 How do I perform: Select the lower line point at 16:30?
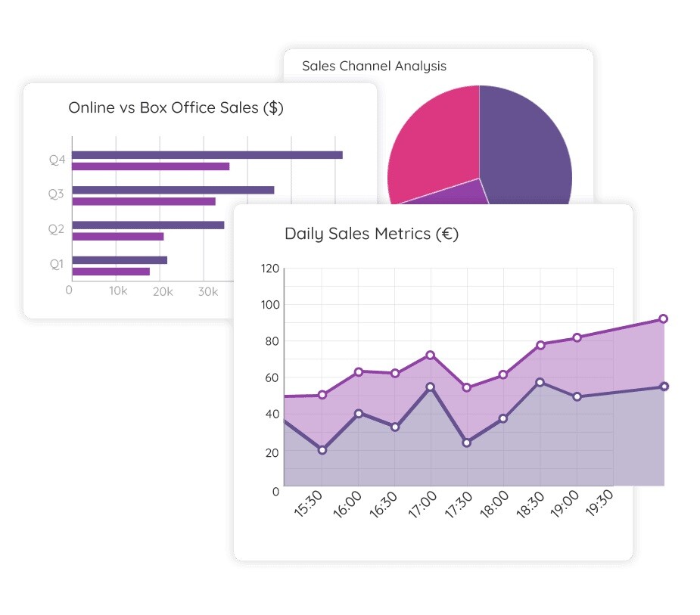[x=395, y=427]
